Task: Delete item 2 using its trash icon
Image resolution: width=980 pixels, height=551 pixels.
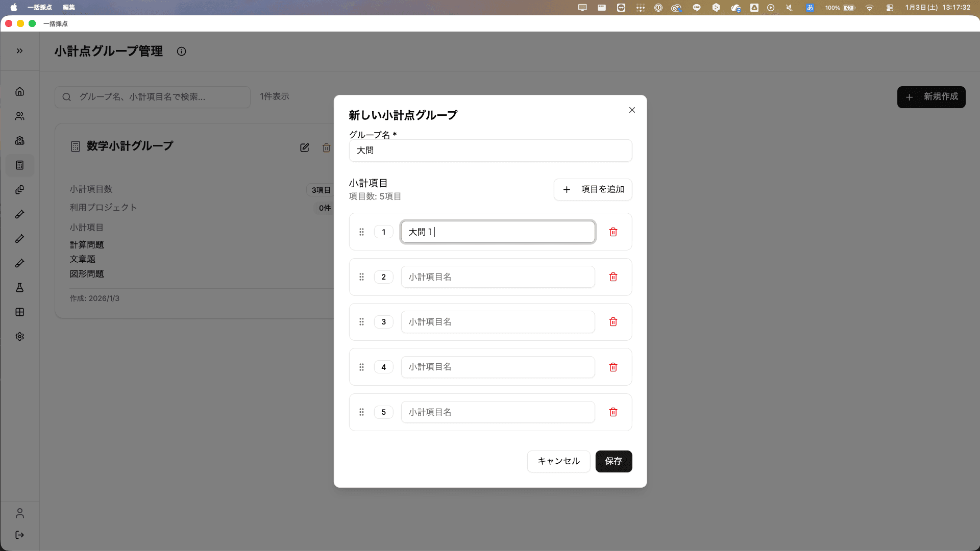Action: tap(613, 277)
